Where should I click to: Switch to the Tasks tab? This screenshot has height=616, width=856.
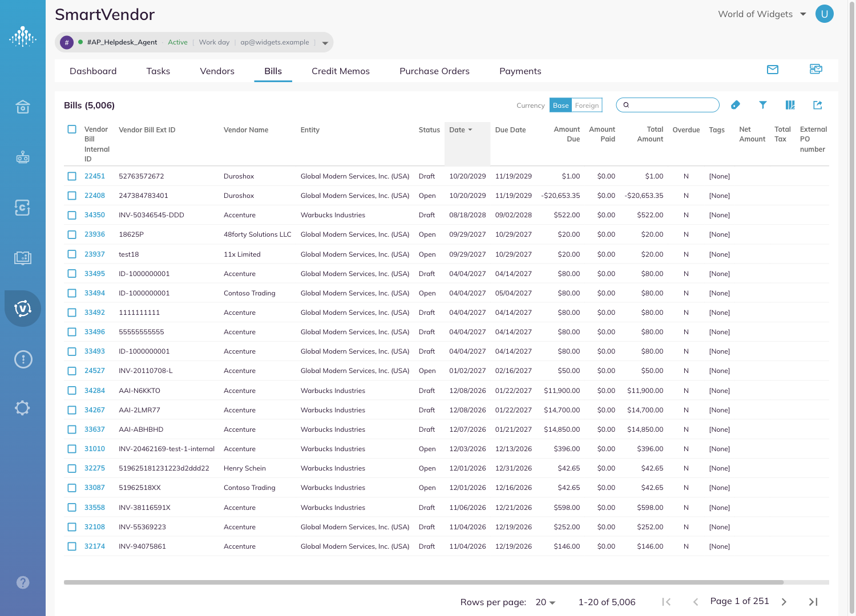[x=158, y=71]
